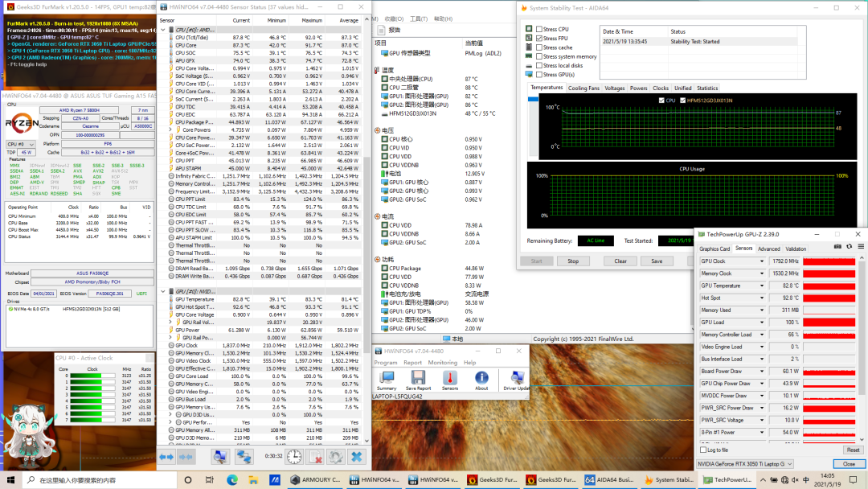
Task: Open Memory Clock sensor dropdown
Action: coord(762,273)
